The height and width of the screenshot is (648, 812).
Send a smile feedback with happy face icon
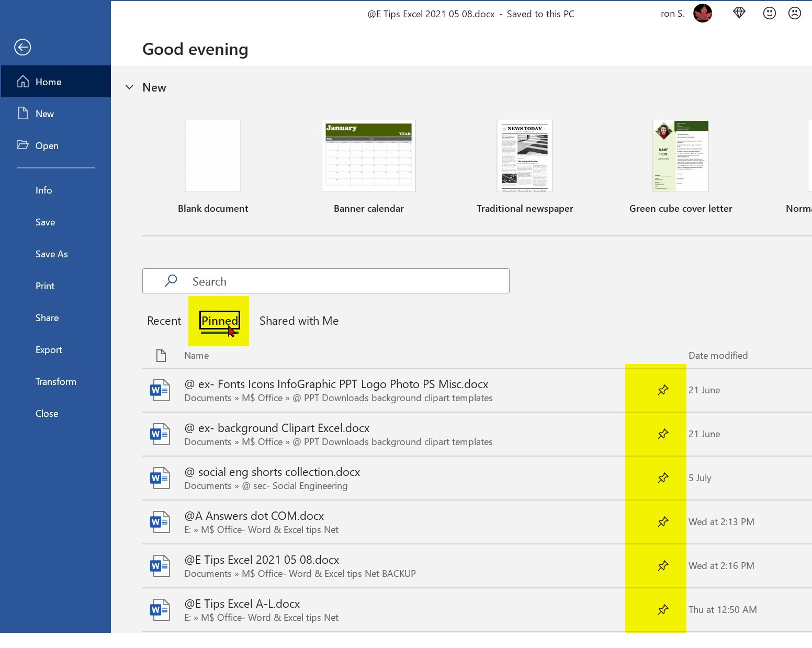pyautogui.click(x=769, y=13)
